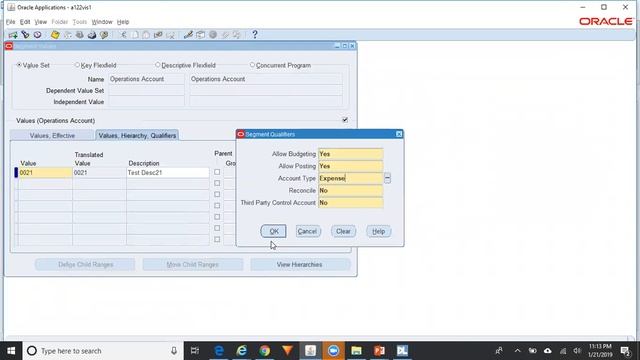640x360 pixels.
Task: Toggle the Parent checkbox in the second row
Action: coord(217,183)
